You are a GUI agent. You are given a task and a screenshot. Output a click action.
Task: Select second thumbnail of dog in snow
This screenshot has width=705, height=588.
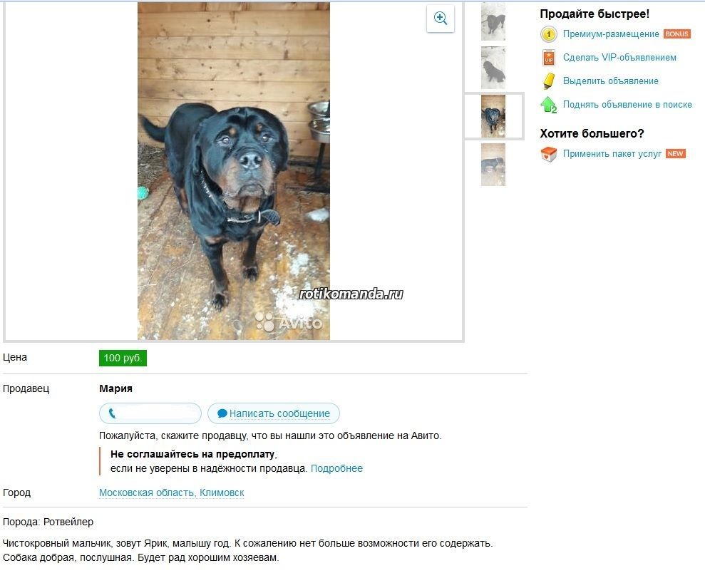click(x=493, y=68)
